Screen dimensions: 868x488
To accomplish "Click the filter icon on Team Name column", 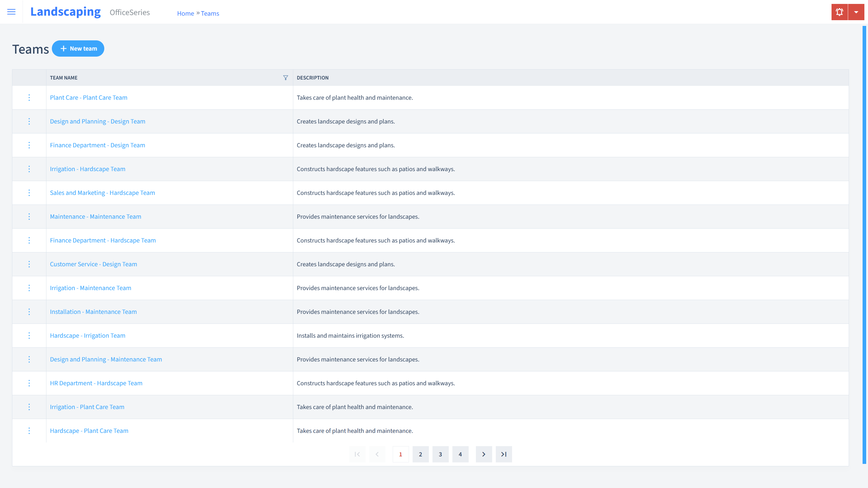I will click(x=285, y=77).
